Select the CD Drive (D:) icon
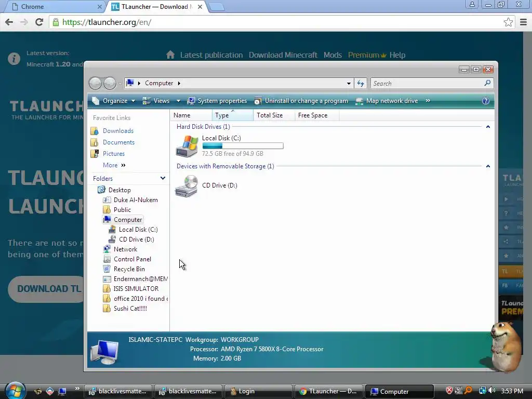532x399 pixels. pyautogui.click(x=187, y=186)
